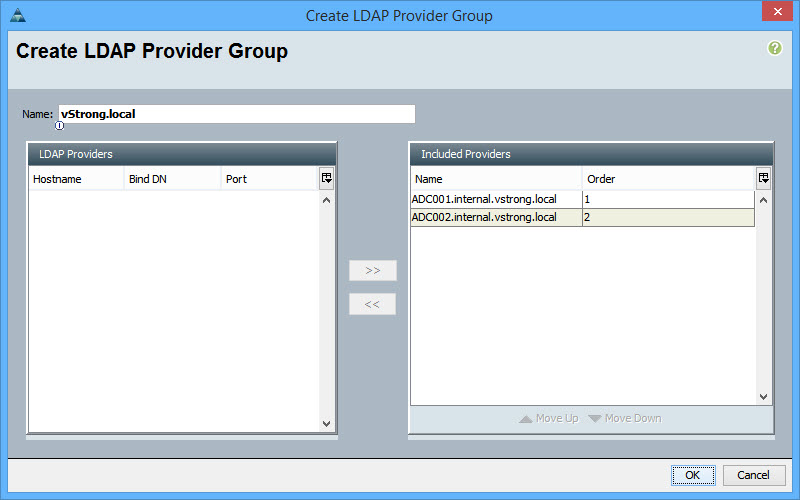Image resolution: width=800 pixels, height=500 pixels.
Task: Click the Cisco app icon in title bar
Action: pyautogui.click(x=16, y=16)
